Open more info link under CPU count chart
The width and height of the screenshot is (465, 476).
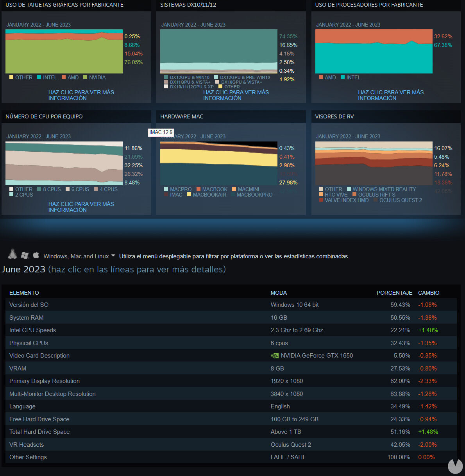pos(81,207)
